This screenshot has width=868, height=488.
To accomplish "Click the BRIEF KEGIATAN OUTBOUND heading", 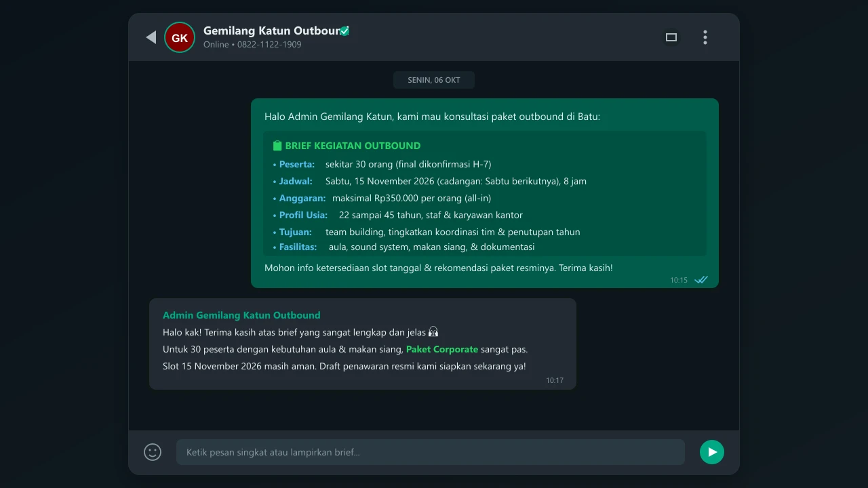I will pos(353,146).
